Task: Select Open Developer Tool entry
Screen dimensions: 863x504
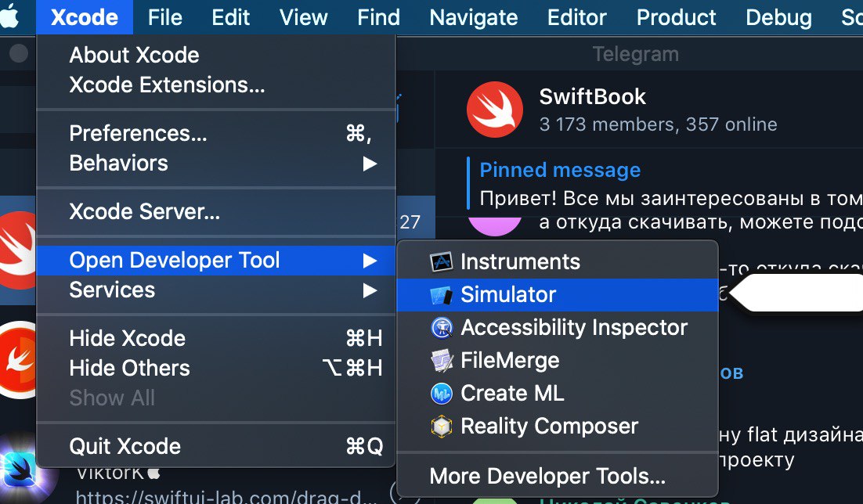Action: coord(216,261)
